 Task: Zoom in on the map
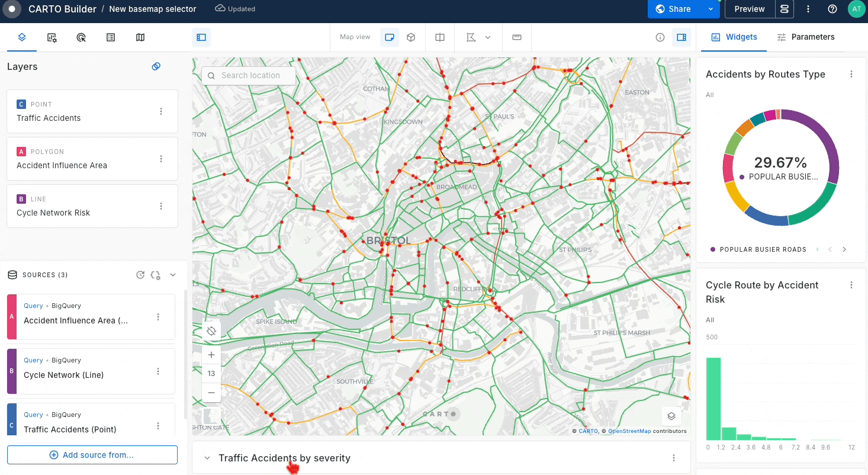[211, 355]
